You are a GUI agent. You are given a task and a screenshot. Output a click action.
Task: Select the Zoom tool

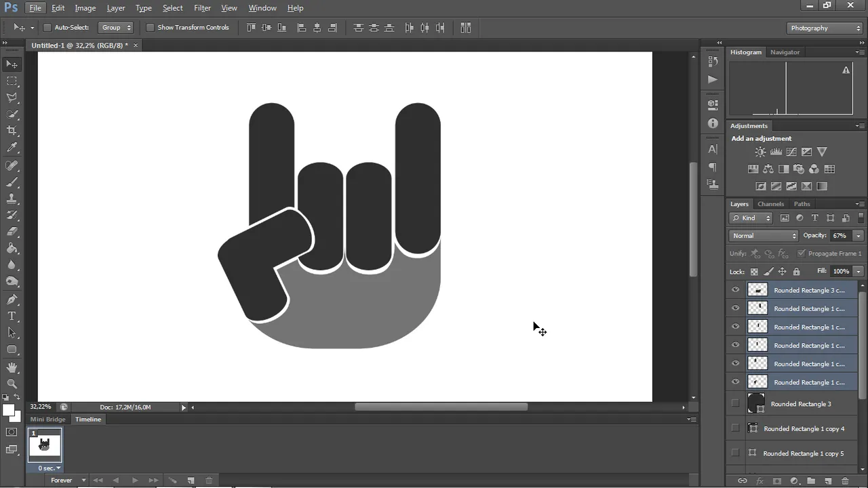12,384
